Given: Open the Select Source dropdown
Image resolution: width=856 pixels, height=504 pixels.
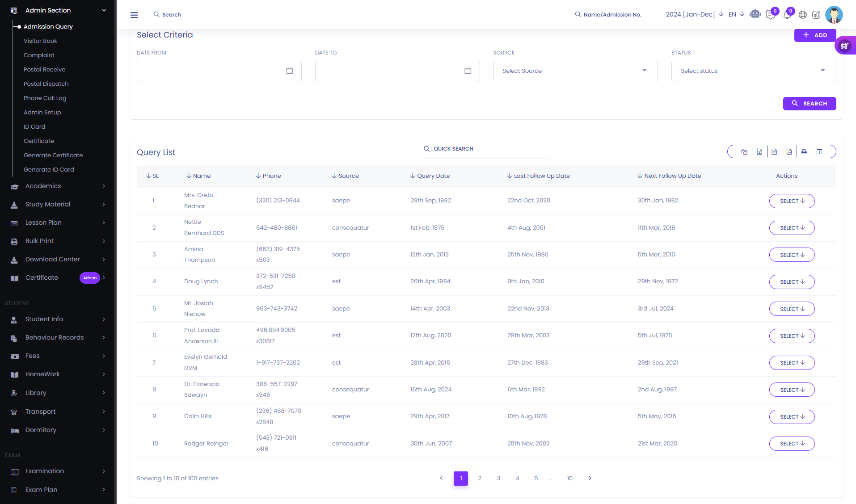Looking at the screenshot, I should (575, 71).
